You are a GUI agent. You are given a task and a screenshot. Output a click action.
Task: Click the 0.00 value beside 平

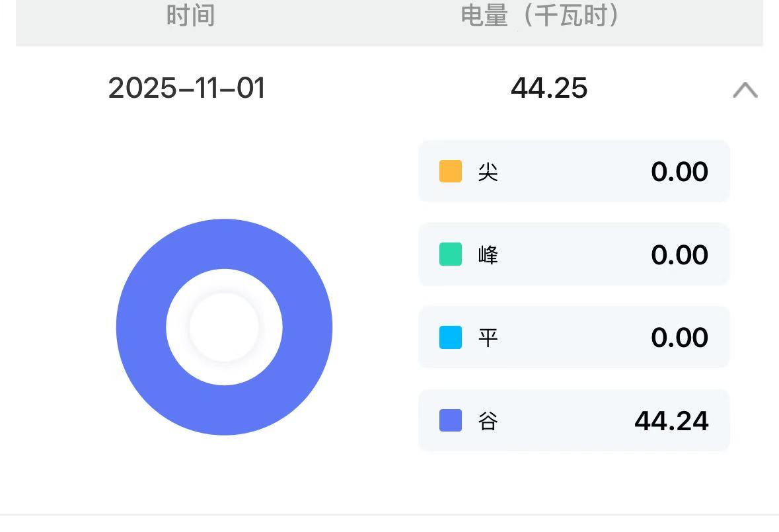[x=679, y=338]
